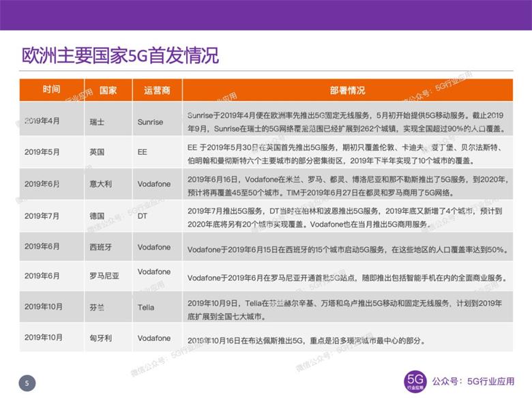The image size is (532, 399).
Task: Click the slide title 欧洲主要国家5G首发情况
Action: [x=121, y=55]
